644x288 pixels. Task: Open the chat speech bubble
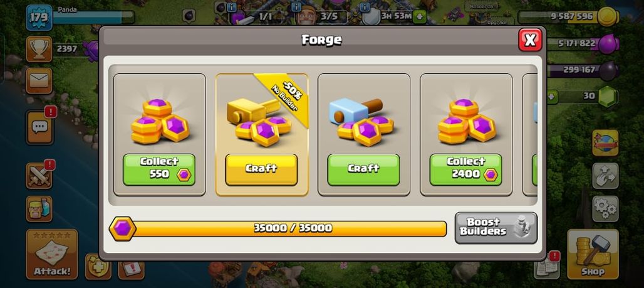point(39,127)
